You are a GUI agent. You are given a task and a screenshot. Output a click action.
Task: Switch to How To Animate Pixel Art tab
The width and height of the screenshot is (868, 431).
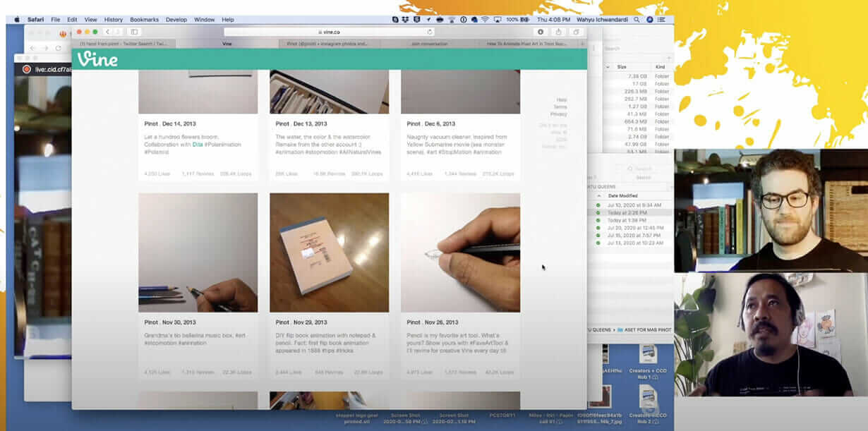pos(528,44)
